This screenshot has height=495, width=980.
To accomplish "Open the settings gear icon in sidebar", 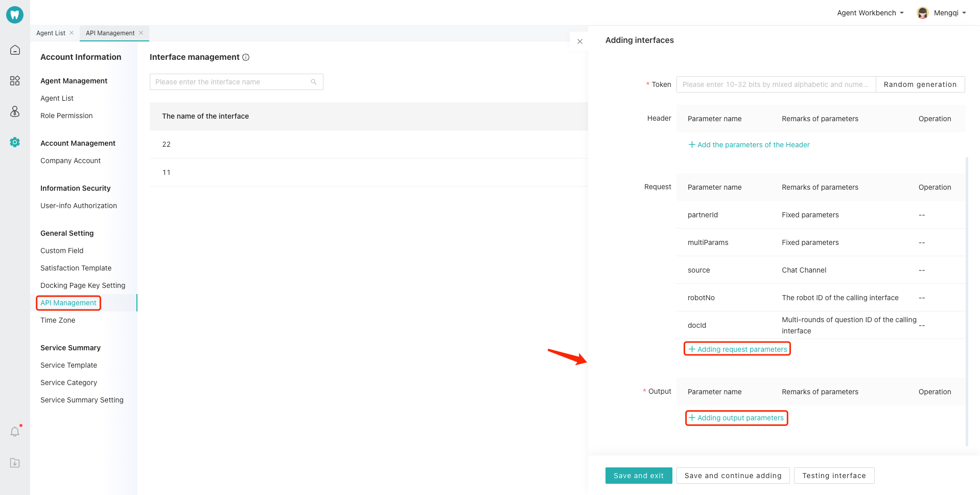I will [15, 142].
